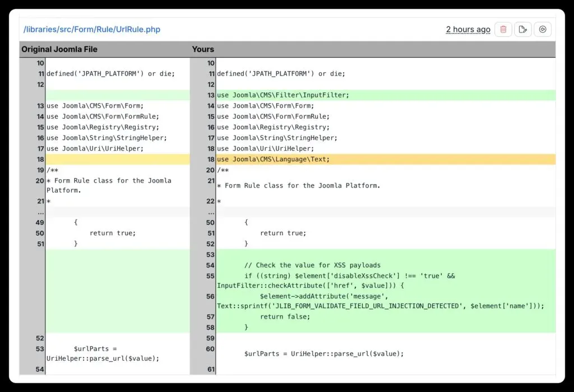Viewport: 574px width, 392px height.
Task: Click the $urlParts line in the Yours column
Action: point(324,354)
